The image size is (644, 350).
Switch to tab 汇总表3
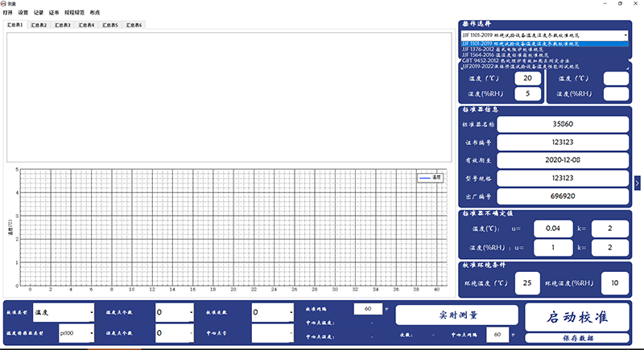(63, 25)
